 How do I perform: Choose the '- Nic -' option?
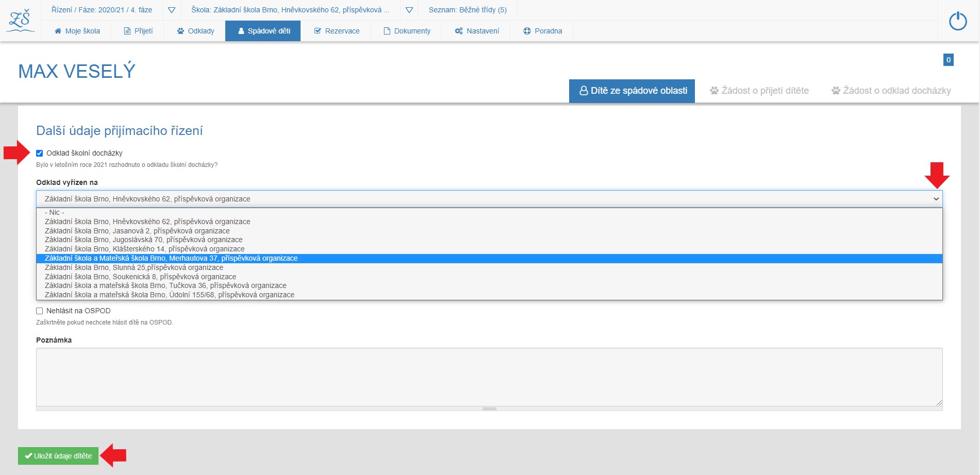point(489,212)
